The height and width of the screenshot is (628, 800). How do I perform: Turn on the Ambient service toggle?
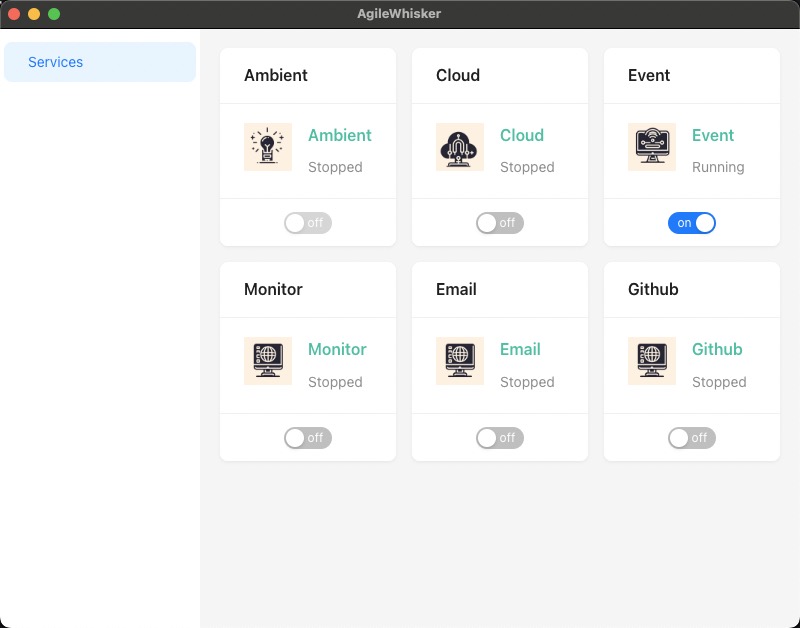point(307,223)
